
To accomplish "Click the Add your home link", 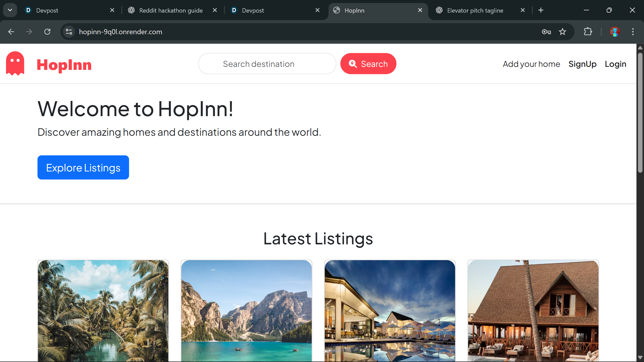I will (x=531, y=64).
